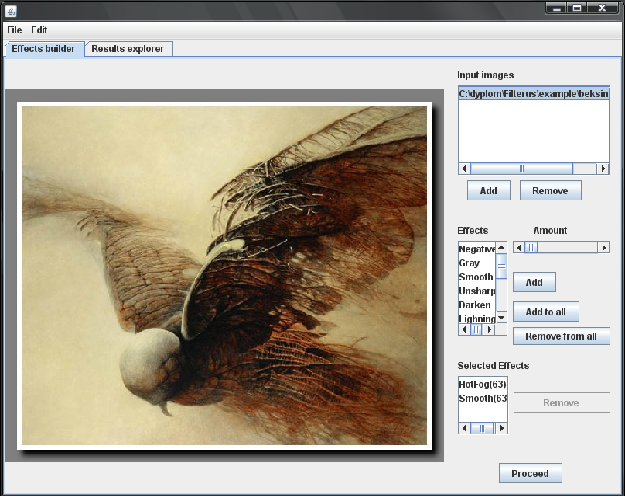
Task: Click the bird painting preview image
Action: click(x=224, y=276)
